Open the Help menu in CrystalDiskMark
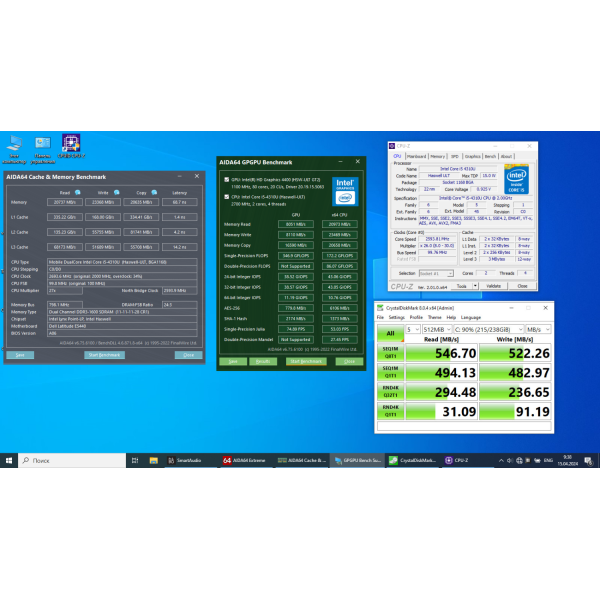This screenshot has width=600, height=600. [x=451, y=317]
